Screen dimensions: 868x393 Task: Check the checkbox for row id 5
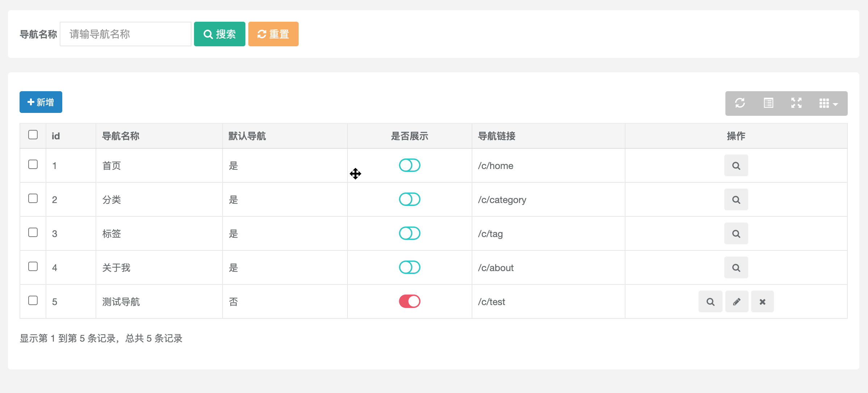coord(33,300)
